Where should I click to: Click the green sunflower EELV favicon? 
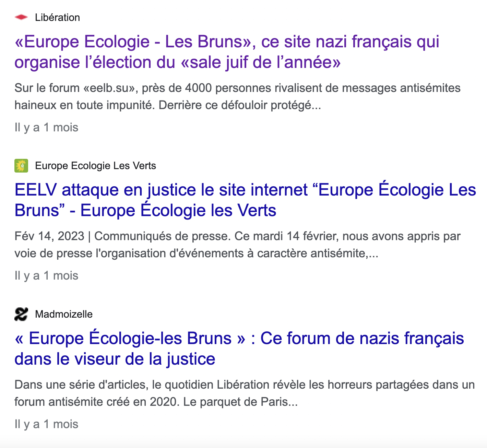point(21,166)
